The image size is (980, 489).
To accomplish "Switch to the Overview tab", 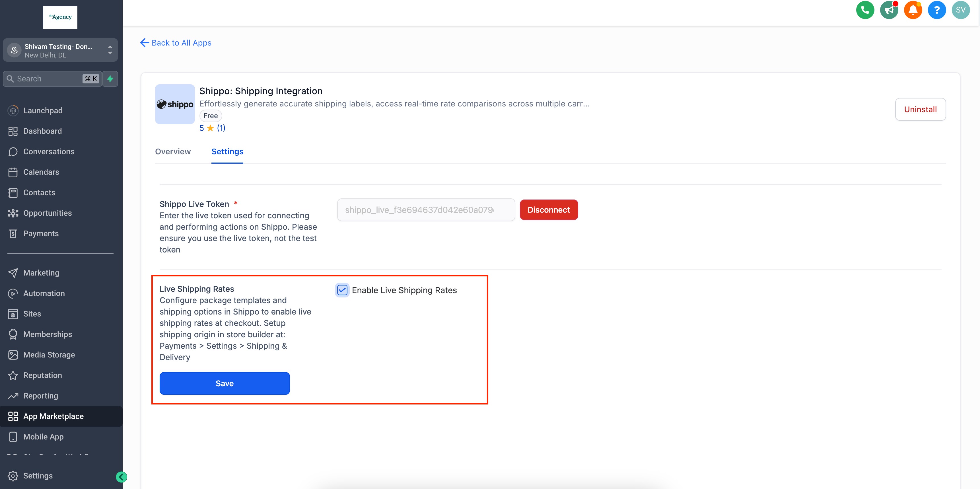I will coord(173,151).
